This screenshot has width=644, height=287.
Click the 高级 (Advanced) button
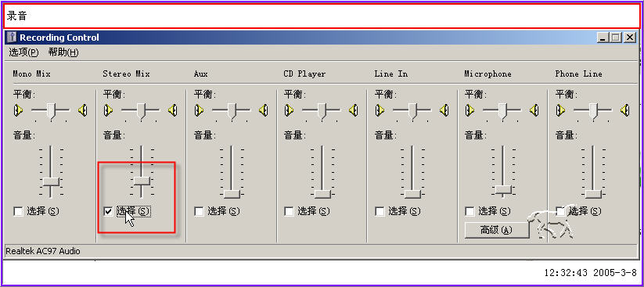coord(497,230)
